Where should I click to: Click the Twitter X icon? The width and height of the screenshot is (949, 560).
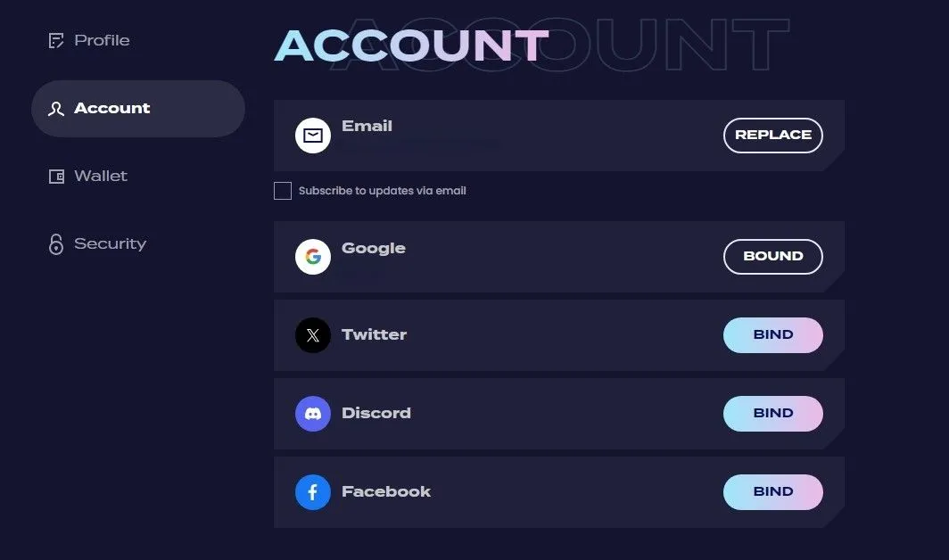click(312, 334)
